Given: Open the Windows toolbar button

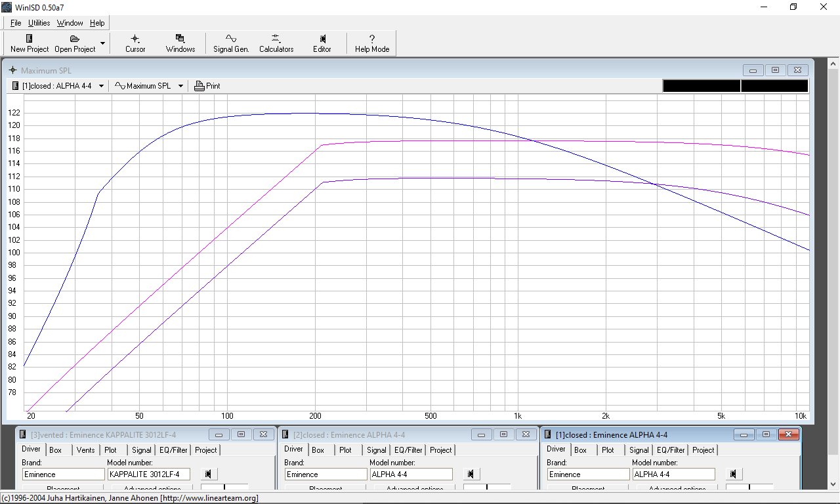Looking at the screenshot, I should tap(180, 43).
